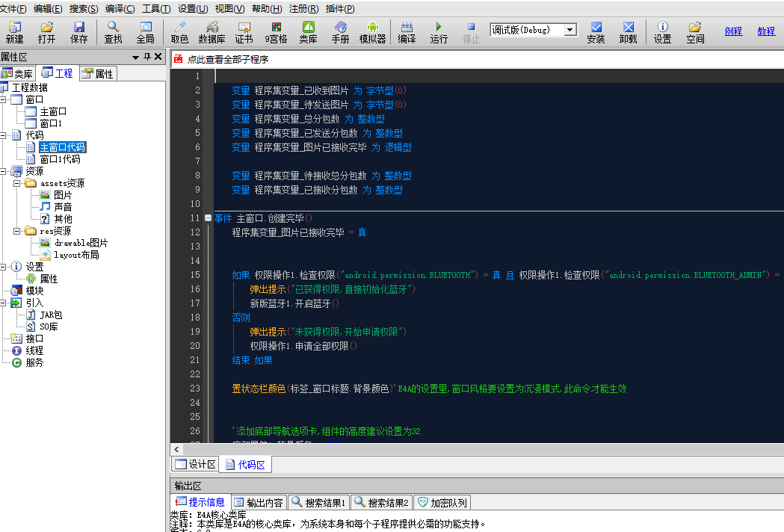Switch to the 搜索结果1 tab

point(318,503)
